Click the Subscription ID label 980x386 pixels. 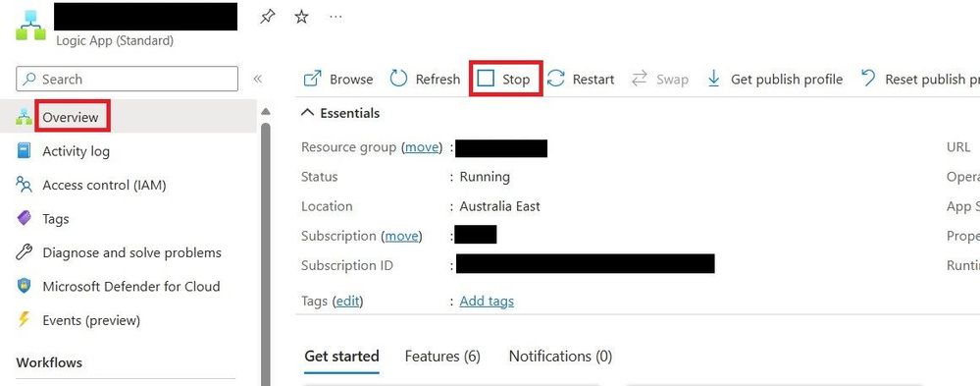[x=347, y=266]
